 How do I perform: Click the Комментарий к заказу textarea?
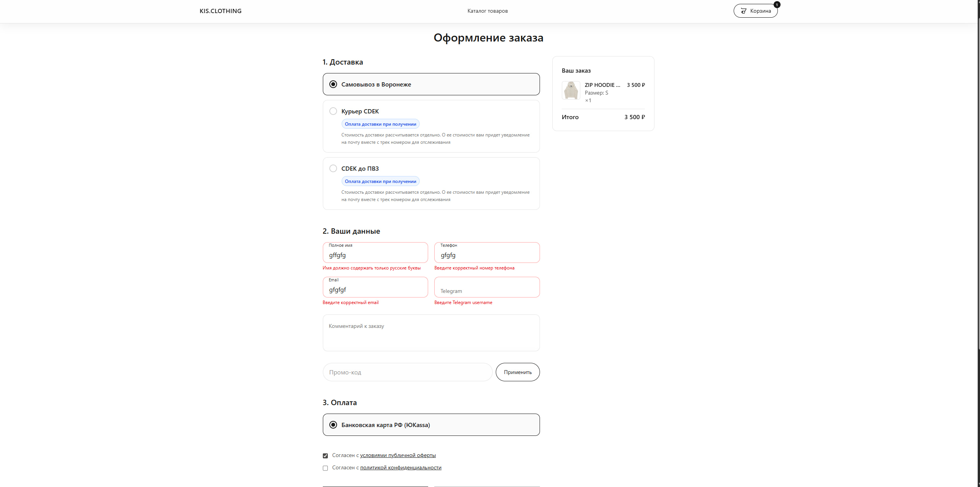click(431, 333)
